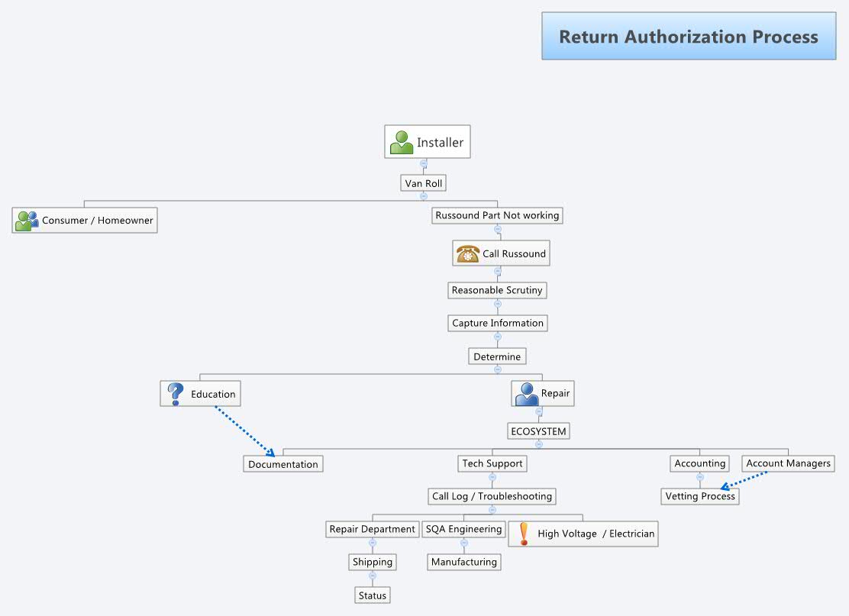849x616 pixels.
Task: Collapse the Accounting branch above Vetting Process
Action: pos(699,476)
